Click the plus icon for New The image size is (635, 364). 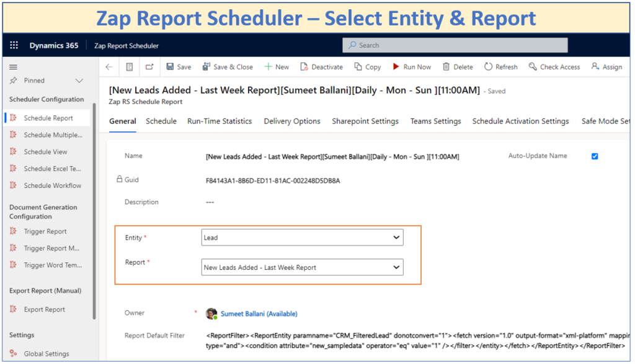click(268, 67)
